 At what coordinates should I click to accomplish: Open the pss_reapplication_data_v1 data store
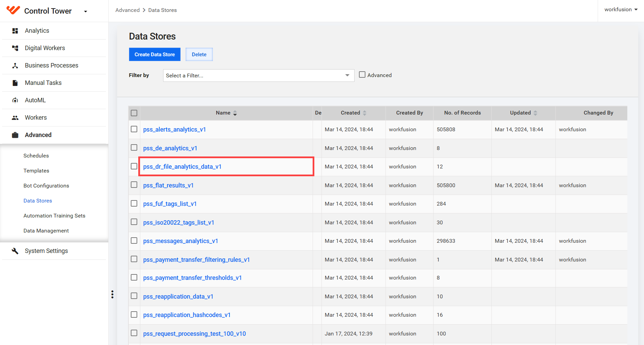coord(178,297)
